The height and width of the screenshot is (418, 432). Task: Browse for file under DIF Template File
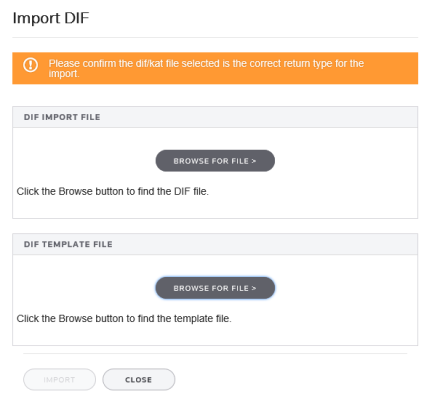(x=215, y=288)
